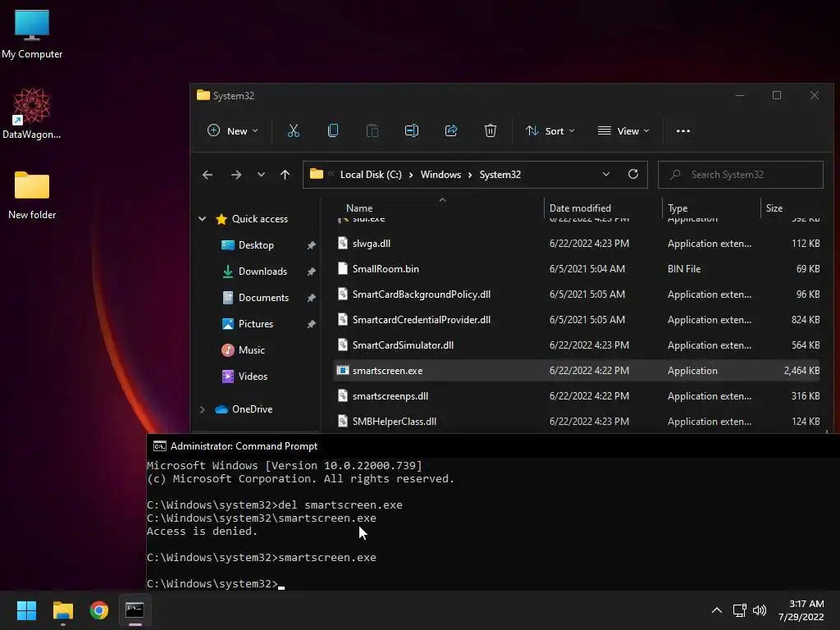Screen dimensions: 840x630
Task: Open the View dropdown menu
Action: 623,130
